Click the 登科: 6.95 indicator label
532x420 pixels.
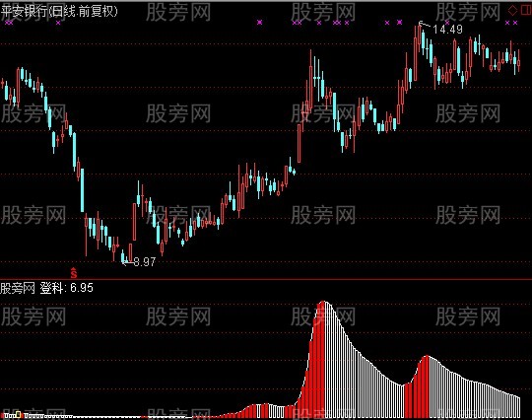tap(67, 288)
